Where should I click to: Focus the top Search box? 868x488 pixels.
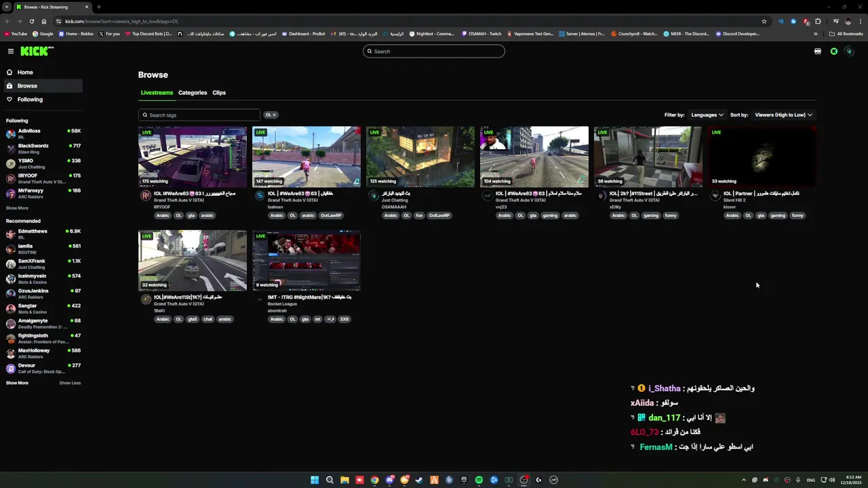(434, 52)
